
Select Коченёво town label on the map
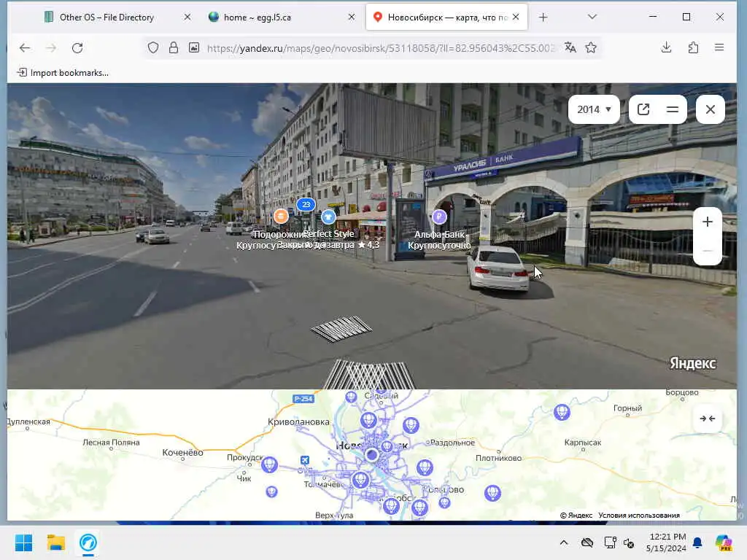tap(182, 452)
